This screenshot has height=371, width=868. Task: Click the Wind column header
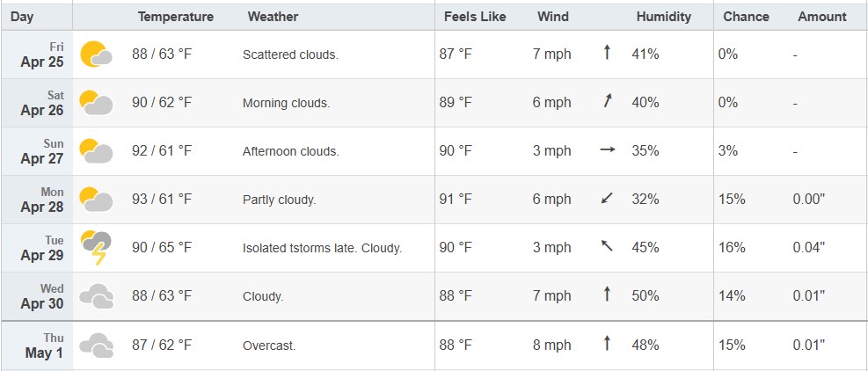pos(552,17)
